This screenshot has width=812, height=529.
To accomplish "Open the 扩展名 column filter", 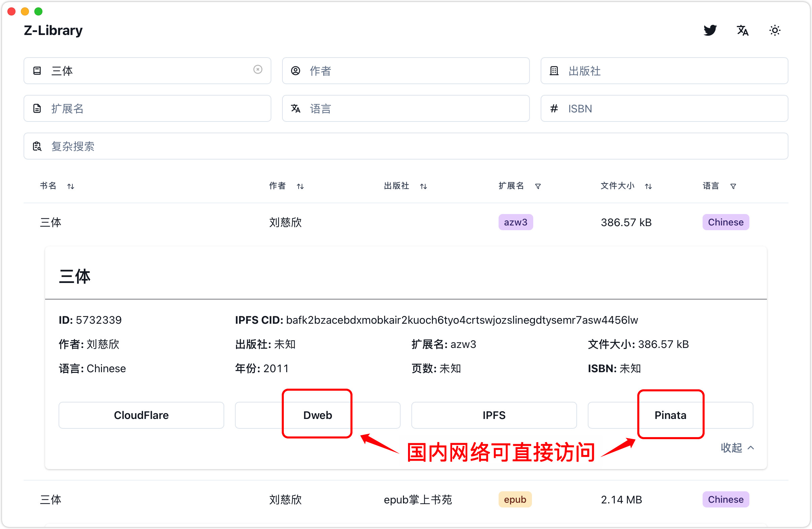I will point(538,186).
